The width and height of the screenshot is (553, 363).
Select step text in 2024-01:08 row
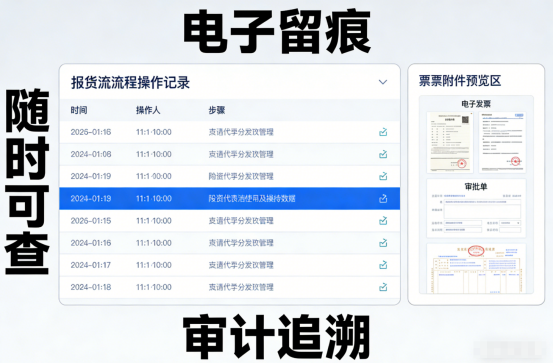pos(241,154)
